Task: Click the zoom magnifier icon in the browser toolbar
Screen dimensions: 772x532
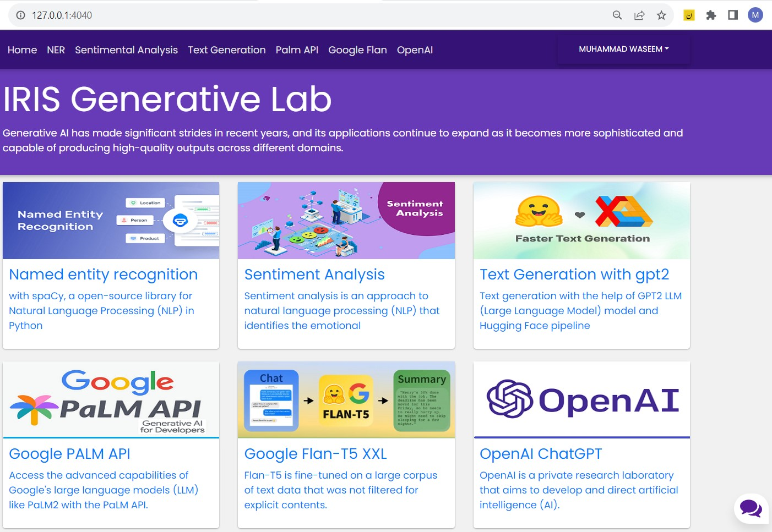Action: coord(617,15)
